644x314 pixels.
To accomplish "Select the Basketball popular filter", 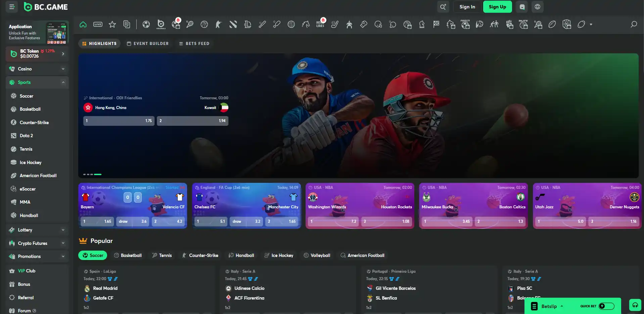I will point(128,255).
